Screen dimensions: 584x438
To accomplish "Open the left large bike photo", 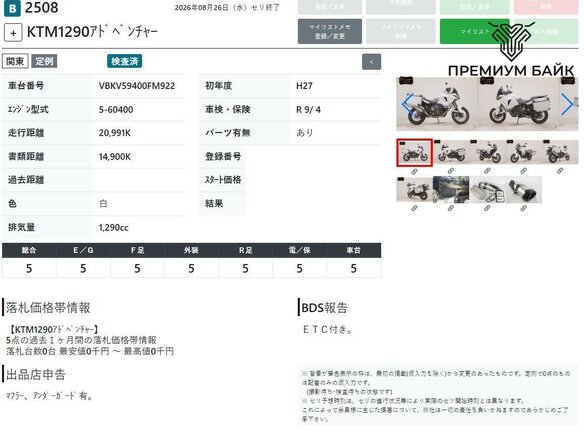I will [x=437, y=104].
